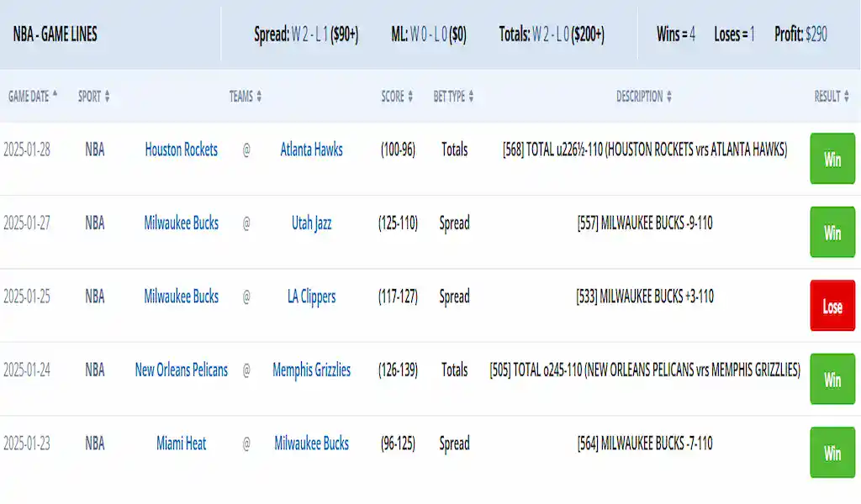Sort table by Result column header

(832, 97)
